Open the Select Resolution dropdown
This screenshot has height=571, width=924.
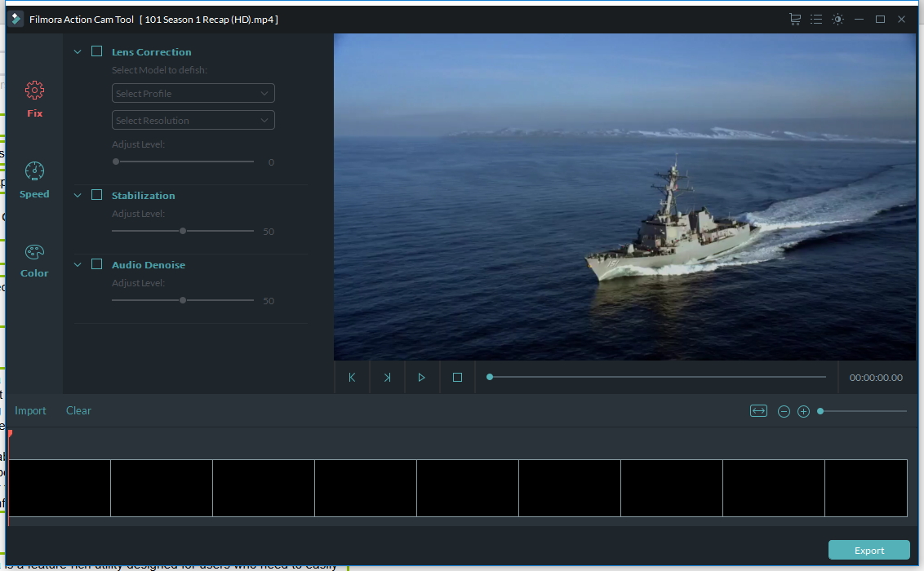(193, 119)
